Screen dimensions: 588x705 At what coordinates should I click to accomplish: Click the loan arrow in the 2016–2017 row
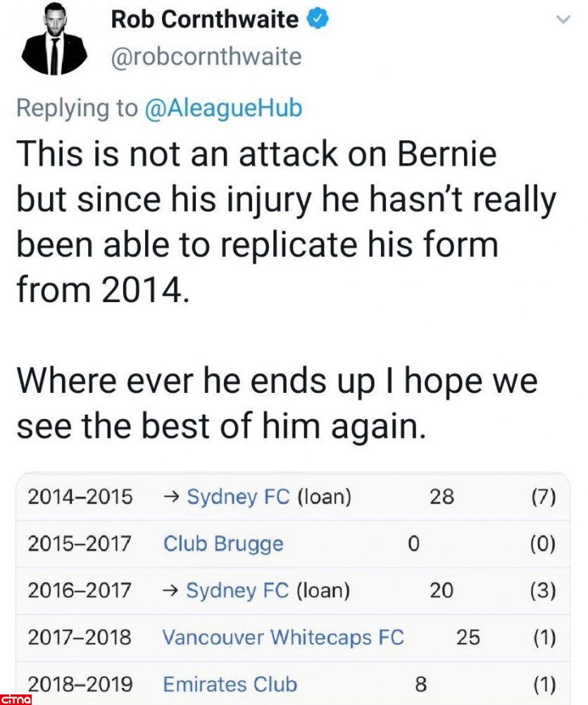click(x=171, y=590)
